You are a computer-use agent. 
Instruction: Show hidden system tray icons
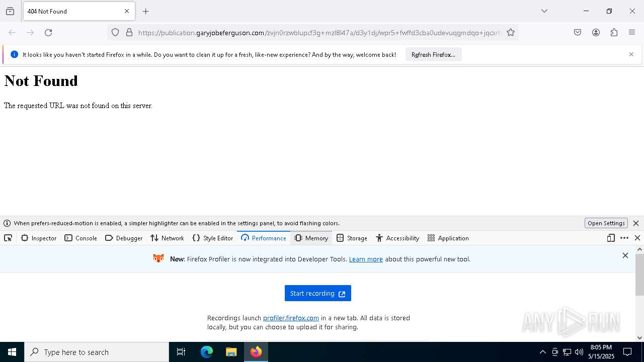[542, 352]
